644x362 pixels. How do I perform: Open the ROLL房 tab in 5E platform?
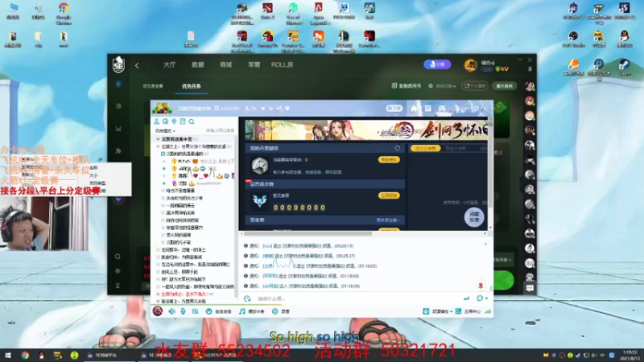[x=282, y=65]
